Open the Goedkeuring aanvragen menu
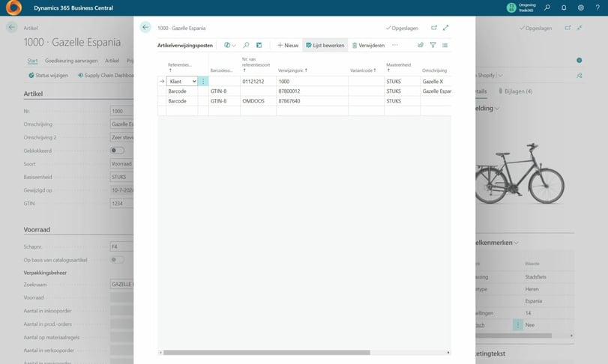608x364 pixels. tap(71, 61)
